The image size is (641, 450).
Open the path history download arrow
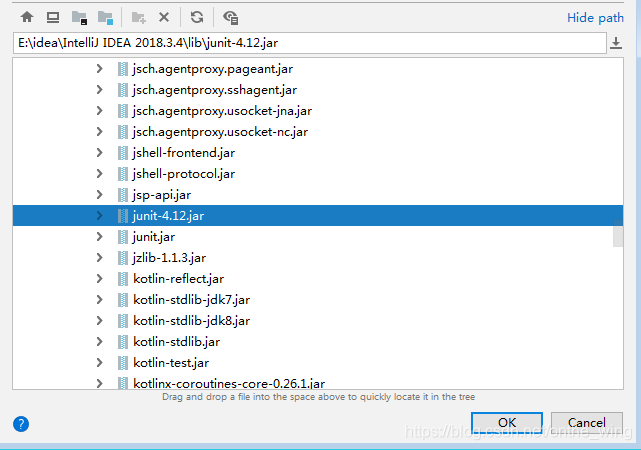coord(616,43)
